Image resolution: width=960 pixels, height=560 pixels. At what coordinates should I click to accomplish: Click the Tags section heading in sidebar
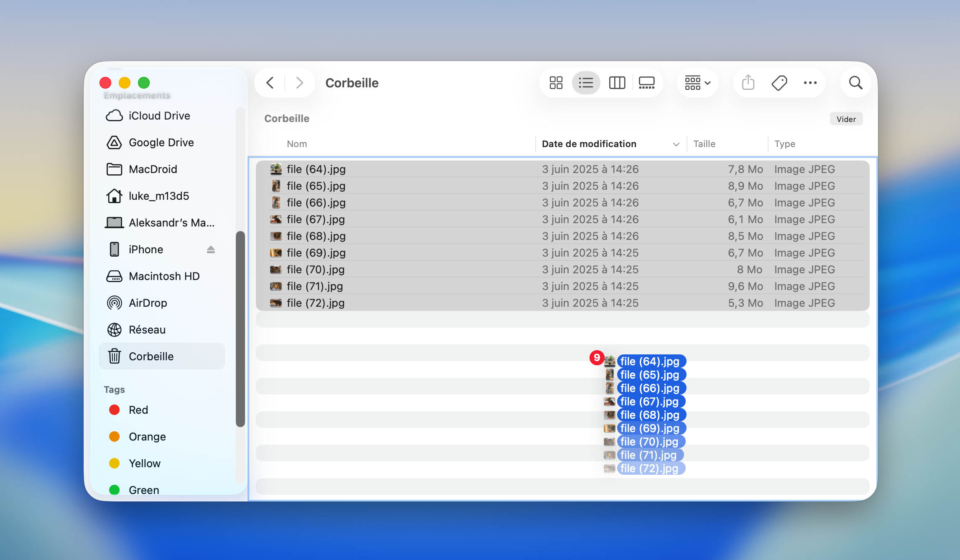pos(114,389)
